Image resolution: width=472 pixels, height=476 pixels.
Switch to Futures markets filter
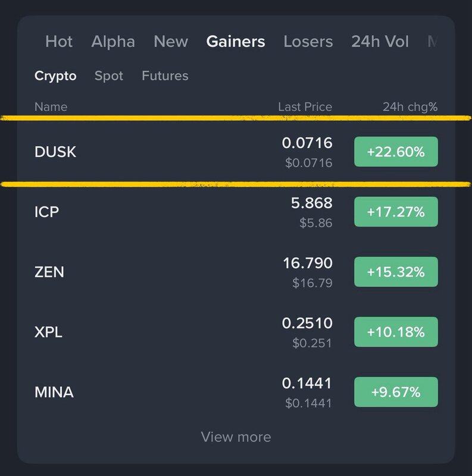(x=165, y=76)
